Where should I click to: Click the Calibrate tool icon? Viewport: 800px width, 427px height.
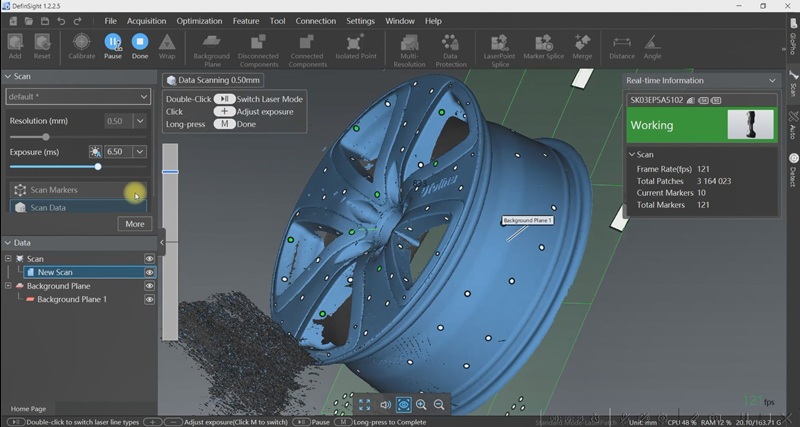pyautogui.click(x=82, y=43)
